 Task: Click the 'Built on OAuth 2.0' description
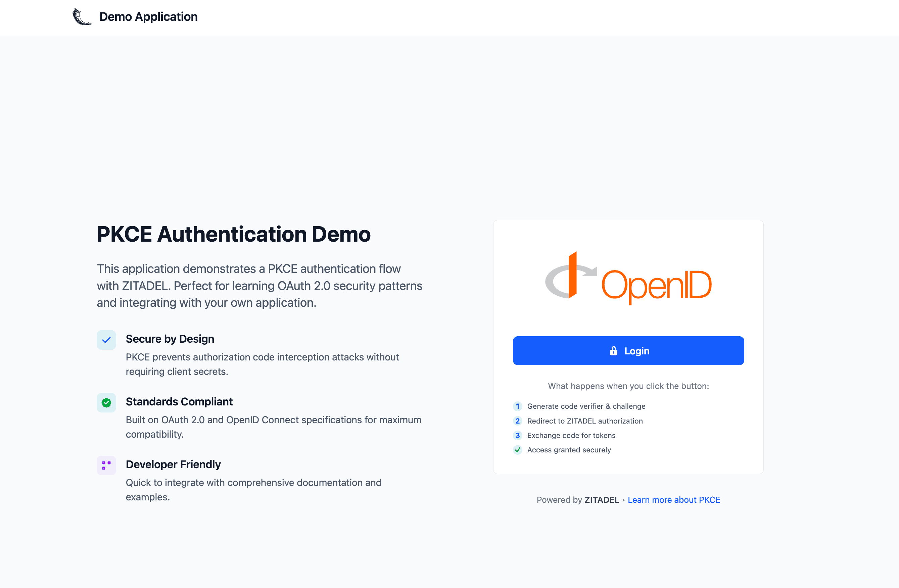pyautogui.click(x=274, y=427)
